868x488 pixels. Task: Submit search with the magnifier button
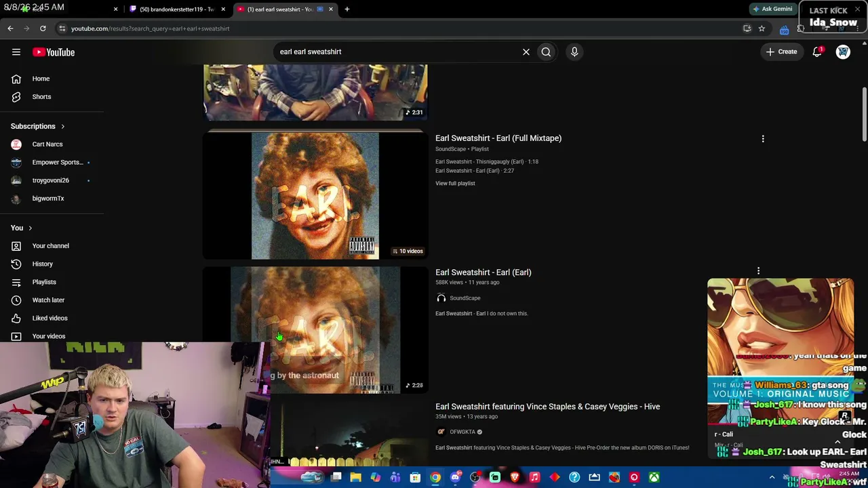click(546, 52)
